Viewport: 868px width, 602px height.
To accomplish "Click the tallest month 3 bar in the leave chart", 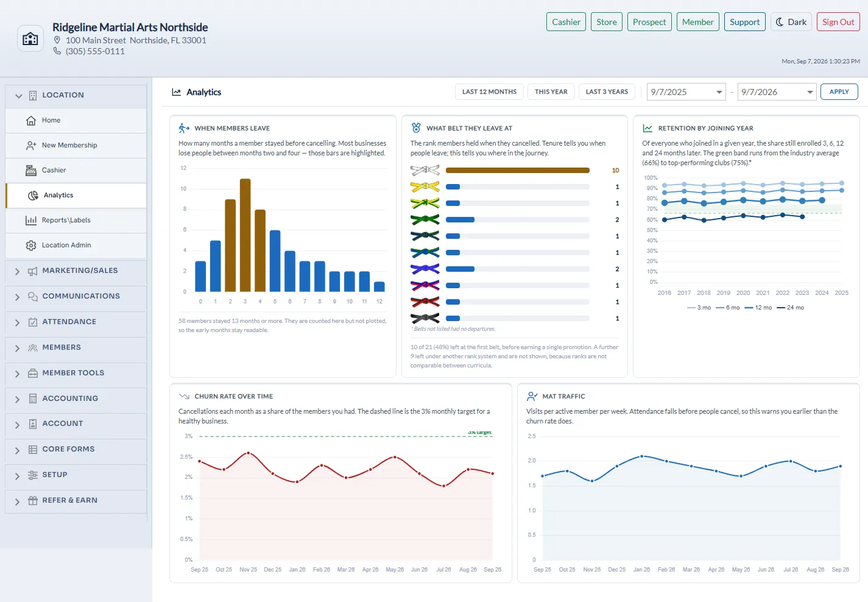I will [x=245, y=235].
